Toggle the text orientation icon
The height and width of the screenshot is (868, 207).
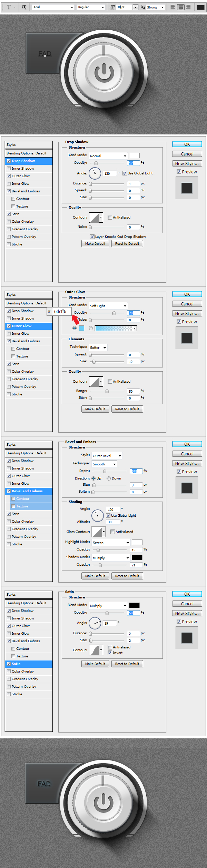pyautogui.click(x=24, y=7)
